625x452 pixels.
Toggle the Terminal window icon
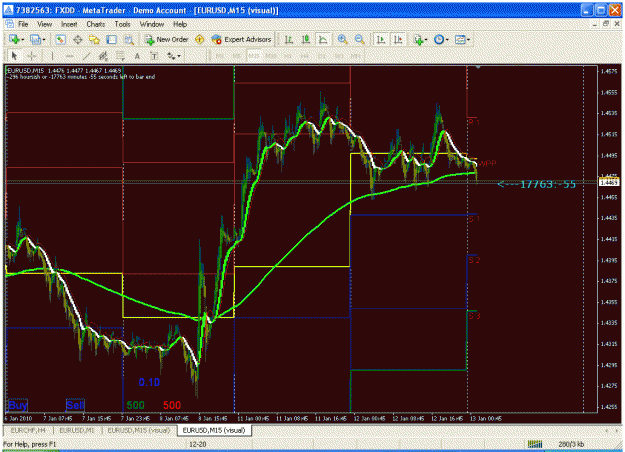tap(112, 39)
